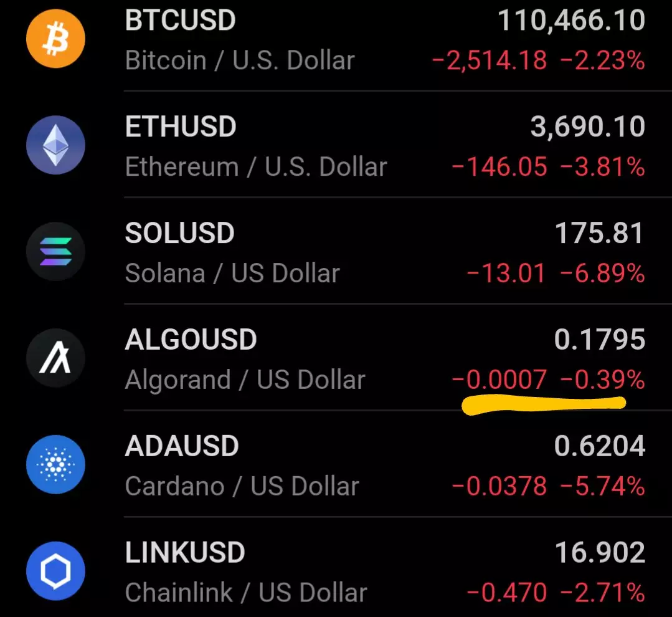672x617 pixels.
Task: Tap the 'Chainlink / US Dollar' description
Action: coord(246,593)
